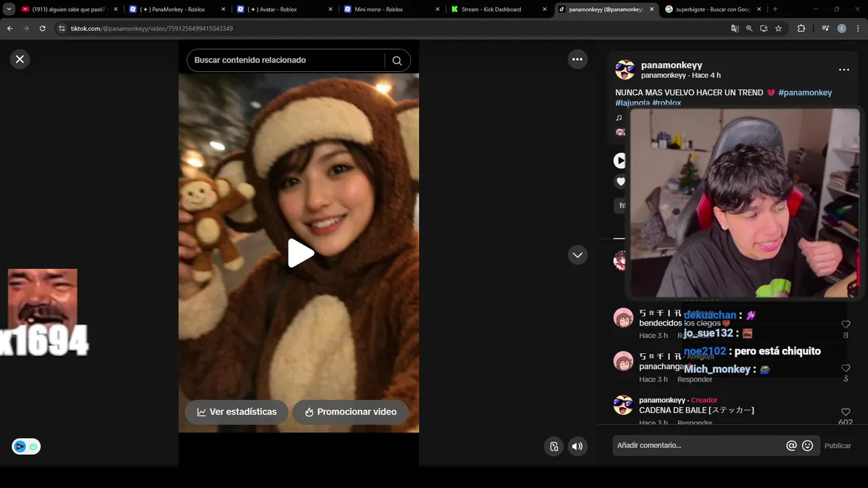Open panamonkeyy profile avatar in post header
868x488 pixels.
[625, 70]
